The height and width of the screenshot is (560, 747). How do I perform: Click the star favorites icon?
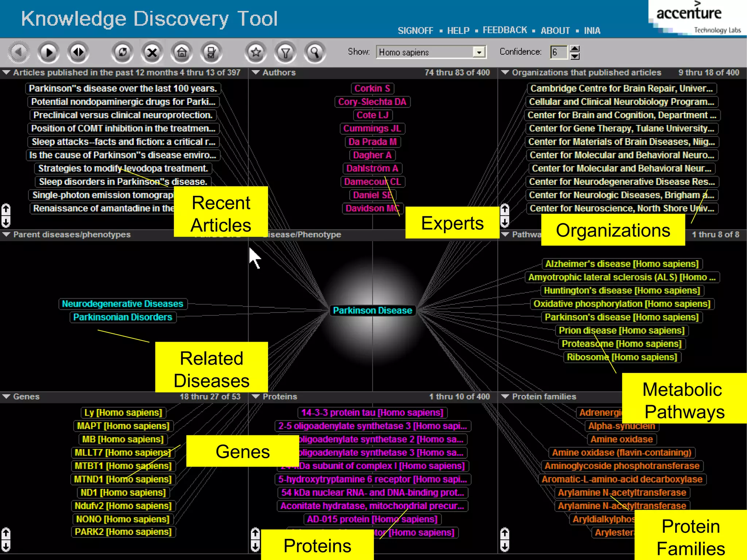coord(256,52)
